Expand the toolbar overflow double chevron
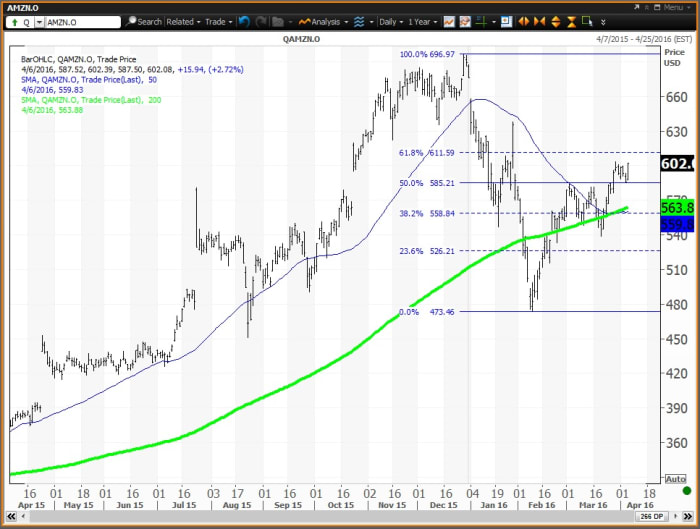700x529 pixels. click(x=603, y=22)
